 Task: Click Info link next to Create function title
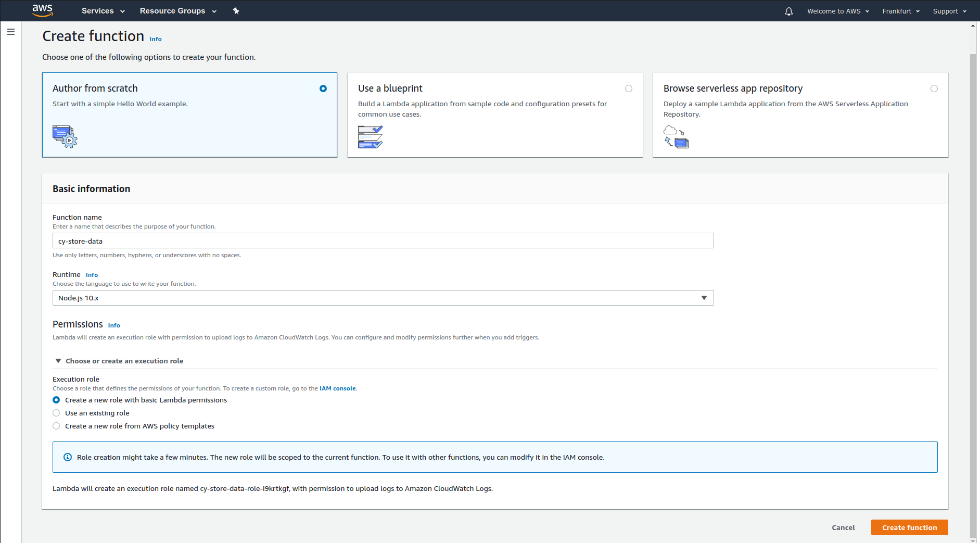click(156, 39)
